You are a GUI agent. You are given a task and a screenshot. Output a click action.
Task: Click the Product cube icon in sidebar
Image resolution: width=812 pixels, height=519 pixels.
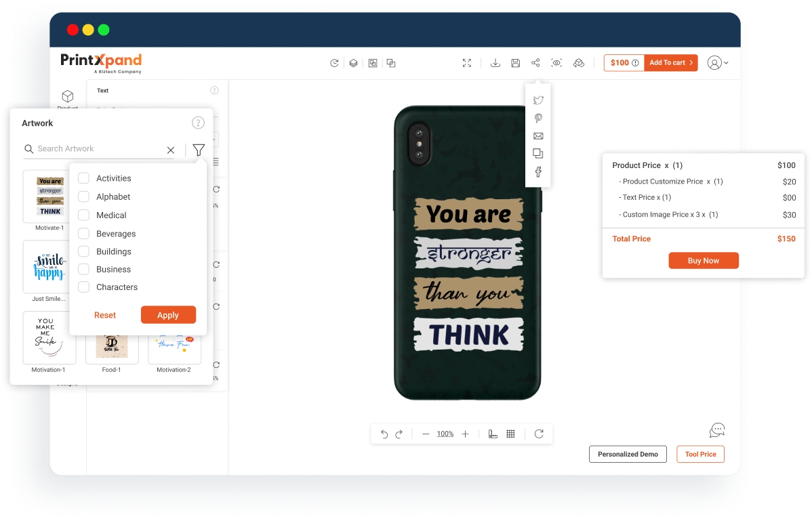[x=68, y=96]
